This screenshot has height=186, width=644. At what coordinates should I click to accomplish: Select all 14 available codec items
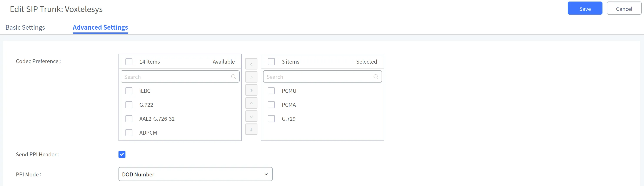[x=129, y=62]
